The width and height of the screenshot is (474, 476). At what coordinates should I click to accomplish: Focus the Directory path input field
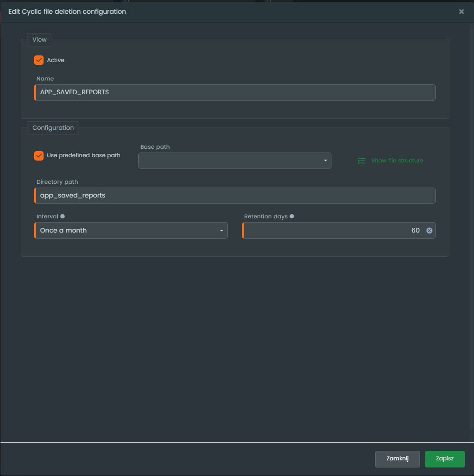[x=234, y=196]
